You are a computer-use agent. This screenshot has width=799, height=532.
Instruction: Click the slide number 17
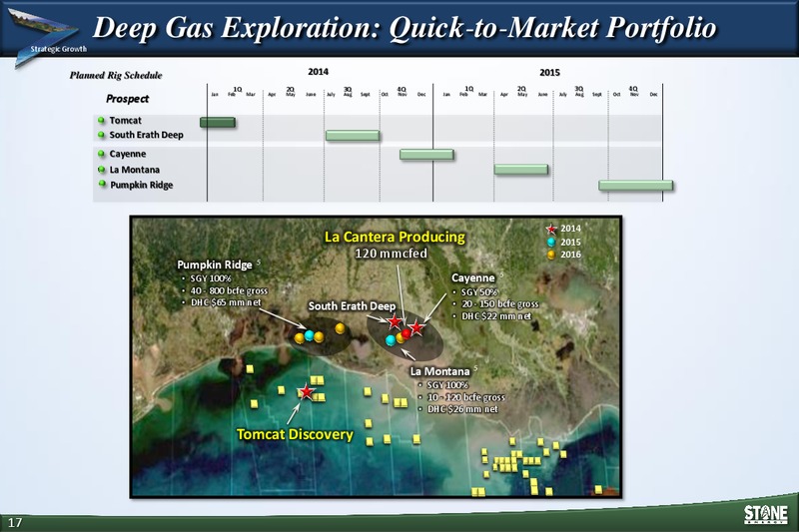click(15, 522)
